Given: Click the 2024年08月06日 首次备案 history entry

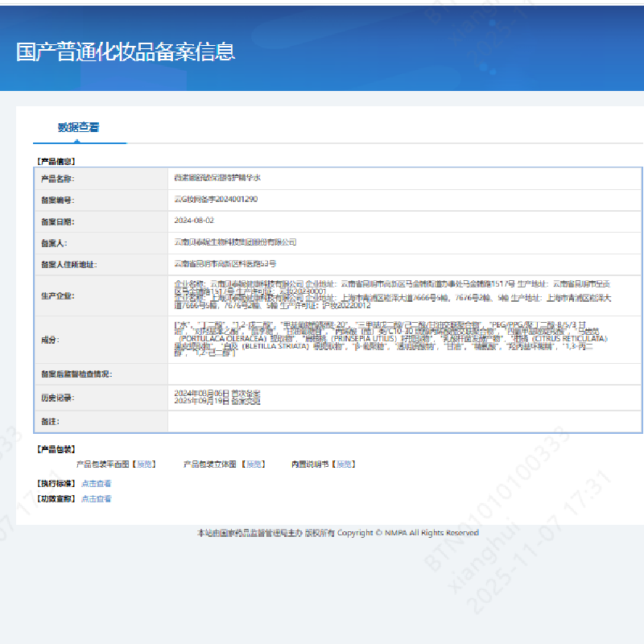Looking at the screenshot, I should coord(217,392).
